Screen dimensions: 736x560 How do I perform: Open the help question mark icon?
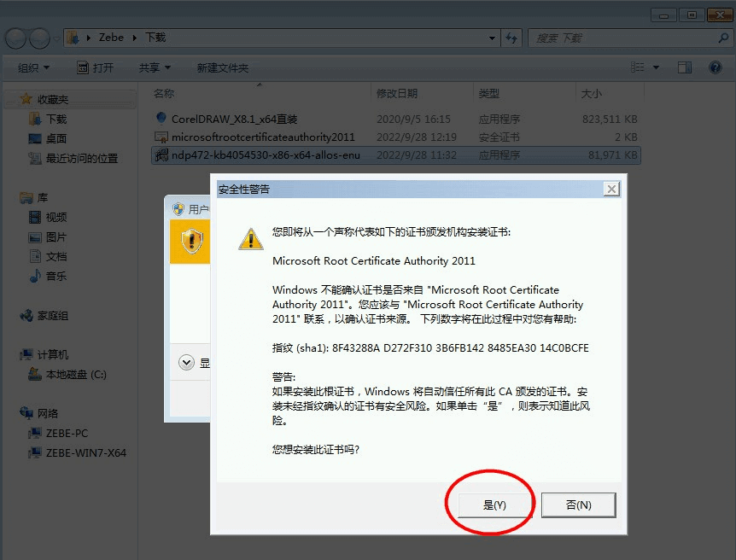pyautogui.click(x=716, y=67)
